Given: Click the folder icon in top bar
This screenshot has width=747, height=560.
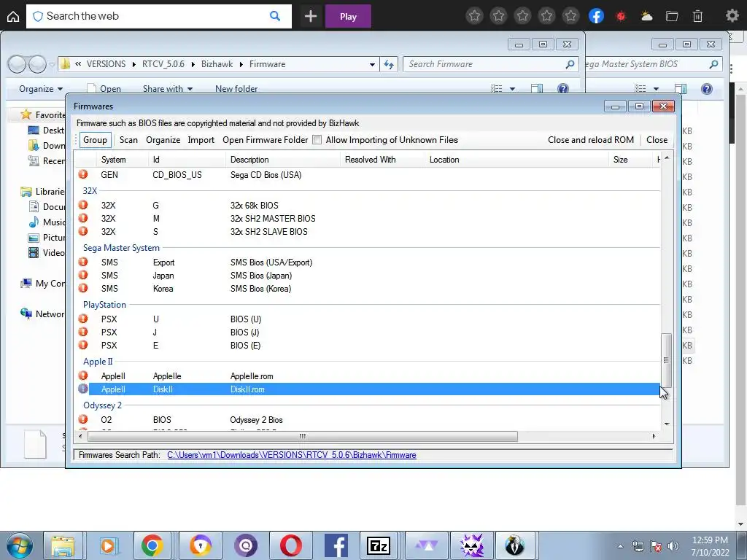Looking at the screenshot, I should coord(672,16).
